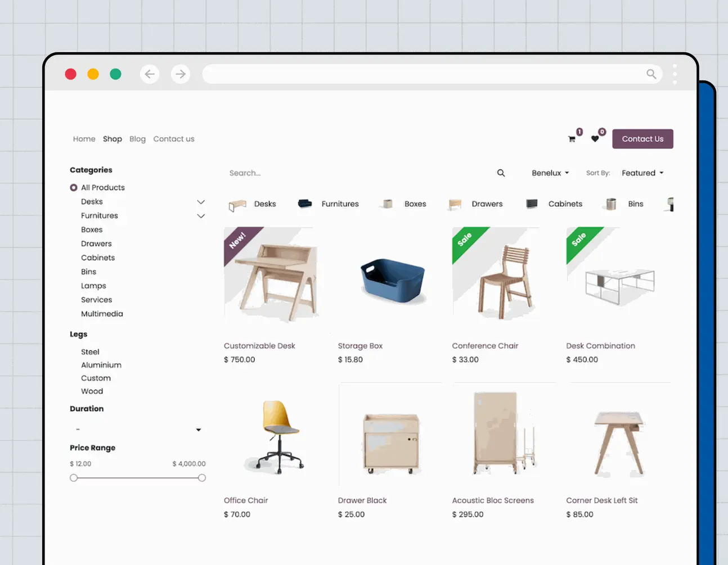Click the green window dot
The image size is (728, 565).
pos(115,74)
